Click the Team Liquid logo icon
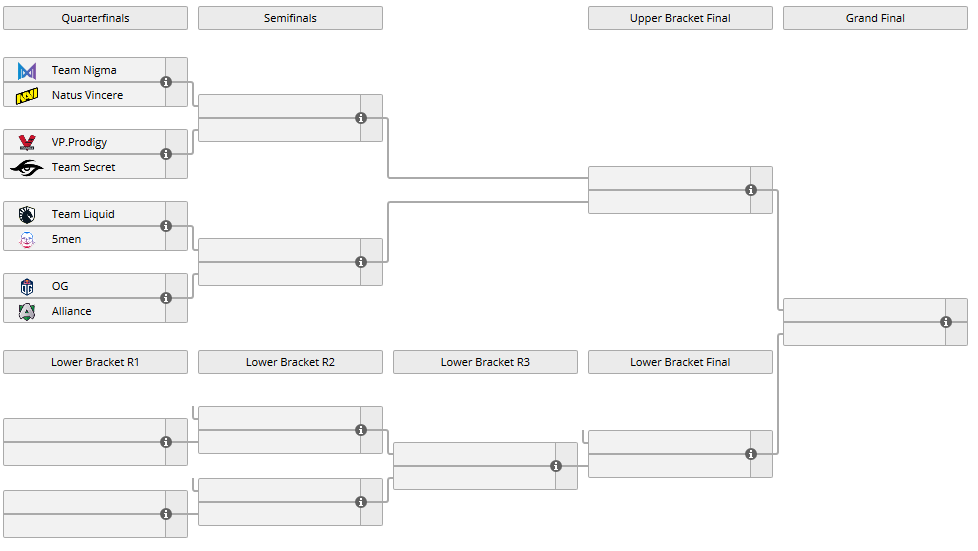This screenshot has height=551, width=978. coord(27,215)
